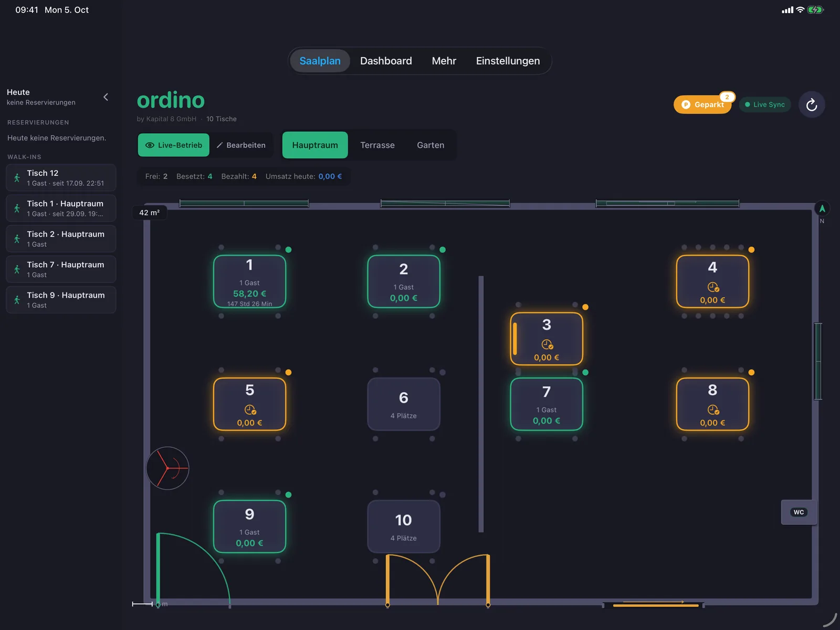This screenshot has width=840, height=630.
Task: Select free table 10 with 4 Plätze
Action: pyautogui.click(x=404, y=527)
